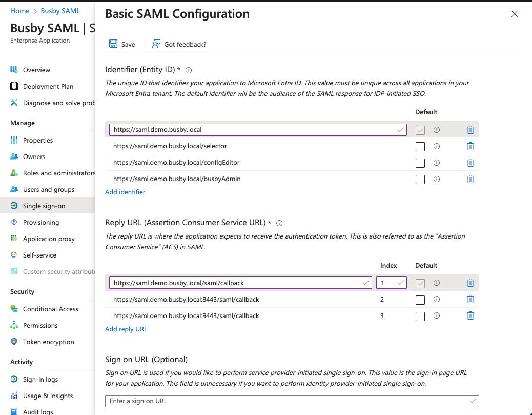Go to Busby SAML breadcrumb
The width and height of the screenshot is (532, 415).
pyautogui.click(x=60, y=11)
